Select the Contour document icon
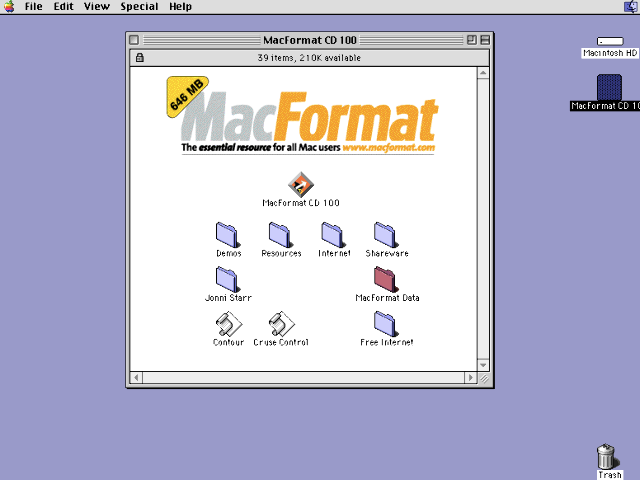Image resolution: width=640 pixels, height=480 pixels. point(229,324)
